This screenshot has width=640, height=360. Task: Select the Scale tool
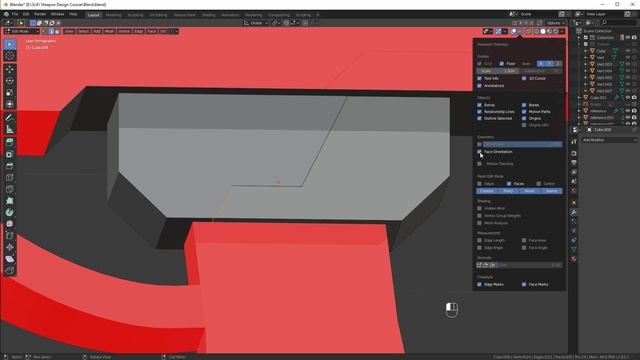click(x=10, y=93)
